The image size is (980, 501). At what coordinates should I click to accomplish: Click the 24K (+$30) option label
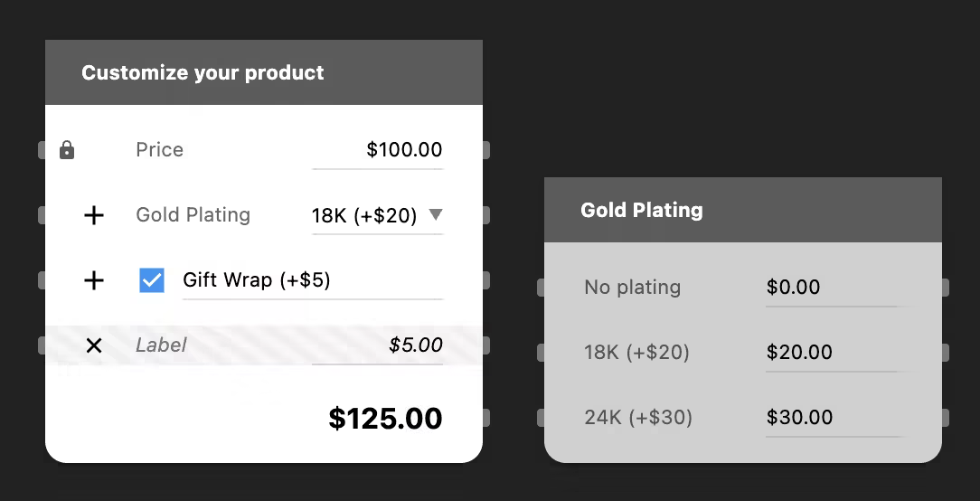pos(638,418)
